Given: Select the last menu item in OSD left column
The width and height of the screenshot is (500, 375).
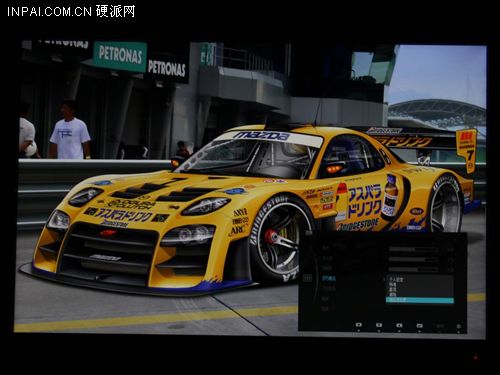Looking at the screenshot, I should pos(325,309).
